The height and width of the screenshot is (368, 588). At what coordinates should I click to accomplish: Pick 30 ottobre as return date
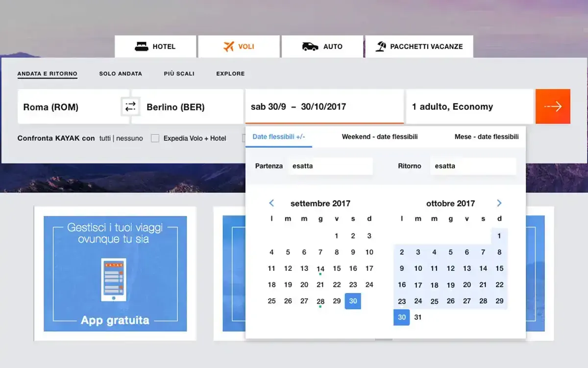pyautogui.click(x=402, y=317)
